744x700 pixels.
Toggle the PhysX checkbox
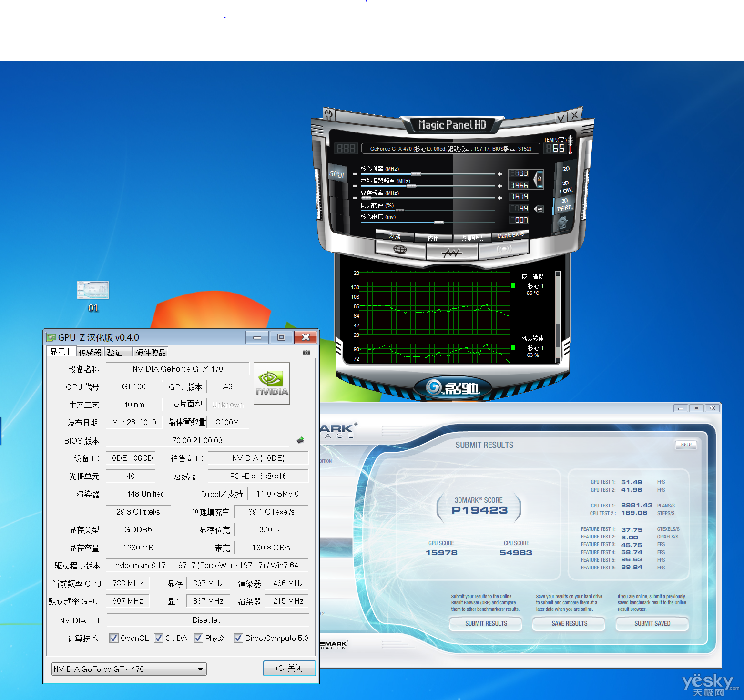(x=198, y=638)
